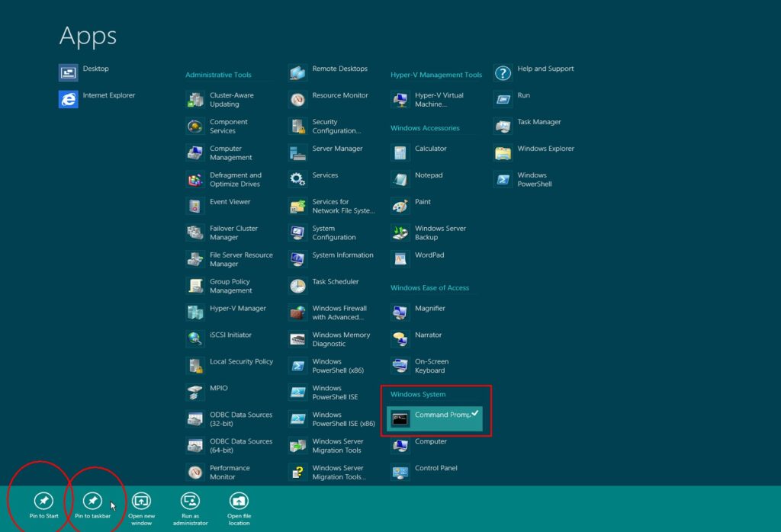Launch Resource Monitor icon
This screenshot has width=781, height=532.
coord(298,100)
